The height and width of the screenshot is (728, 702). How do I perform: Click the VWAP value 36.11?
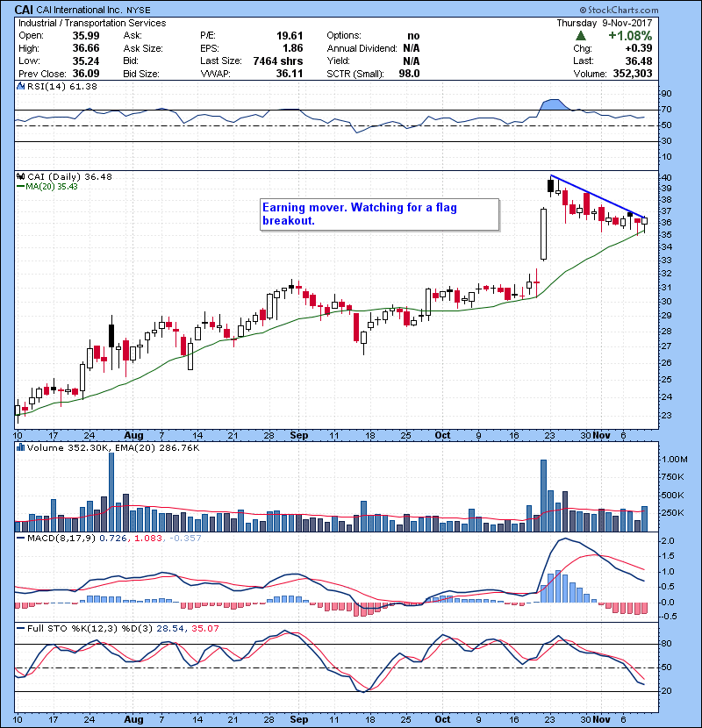point(290,74)
